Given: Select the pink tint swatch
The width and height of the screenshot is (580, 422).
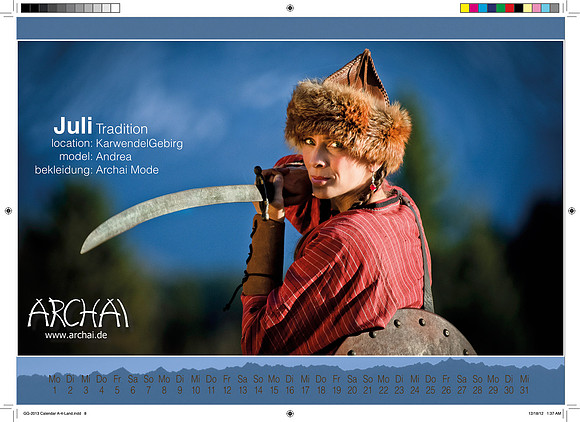Looking at the screenshot, I should [x=536, y=8].
